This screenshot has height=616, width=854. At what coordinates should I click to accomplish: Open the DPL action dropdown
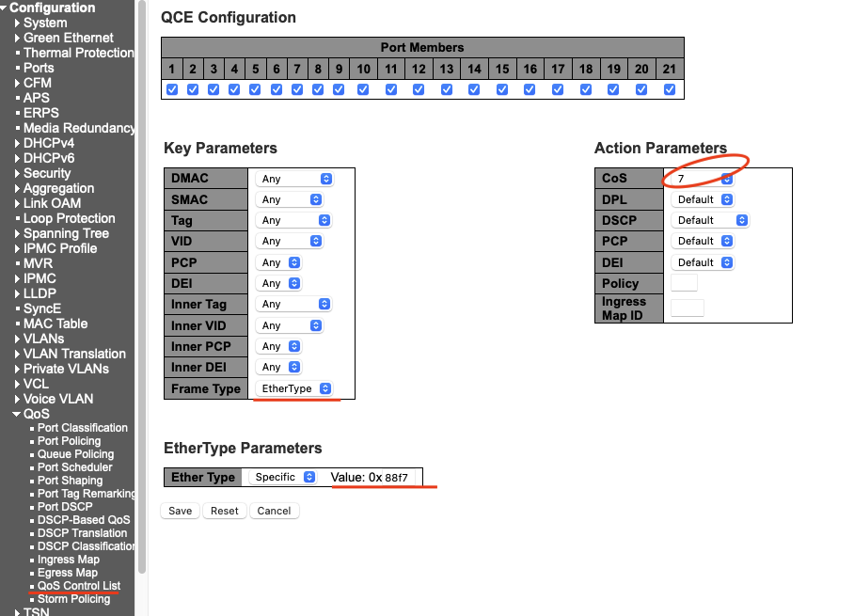click(703, 199)
